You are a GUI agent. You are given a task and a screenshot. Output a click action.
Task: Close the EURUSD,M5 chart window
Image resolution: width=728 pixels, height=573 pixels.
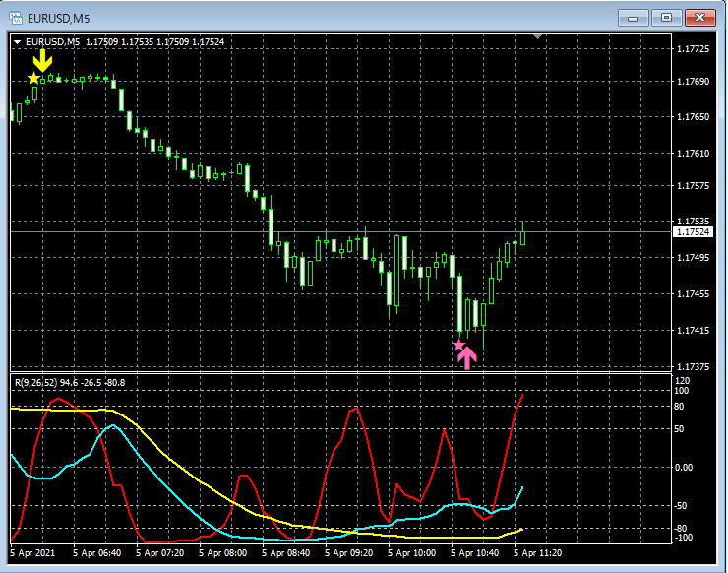tap(700, 18)
